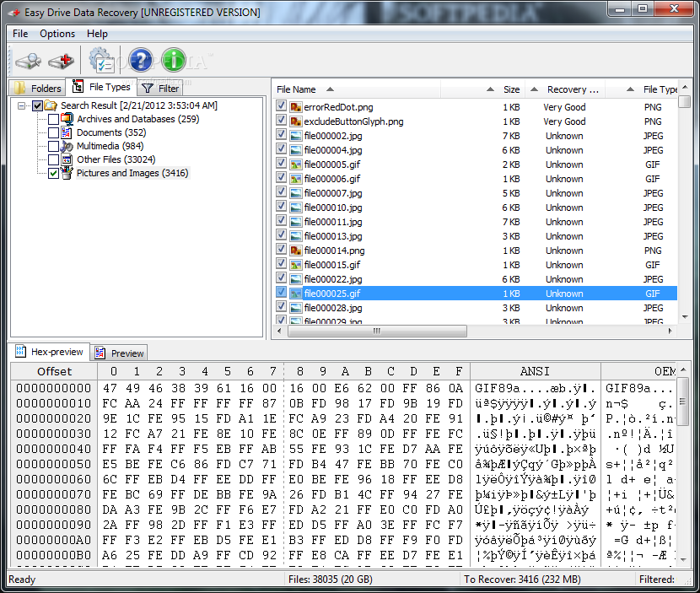This screenshot has width=700, height=593.
Task: Click the recover drive icon with red cross
Action: click(x=62, y=60)
